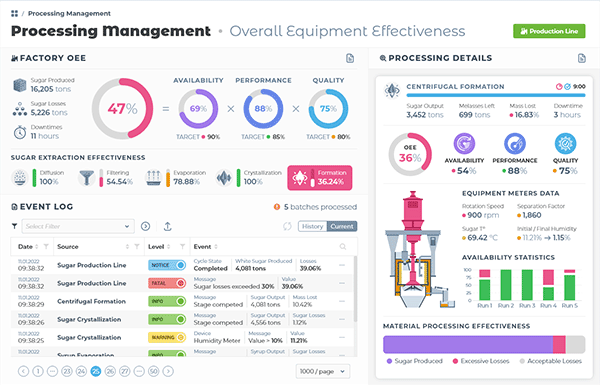Open the Select Filter dropdown
This screenshot has width=600, height=385.
[x=78, y=226]
